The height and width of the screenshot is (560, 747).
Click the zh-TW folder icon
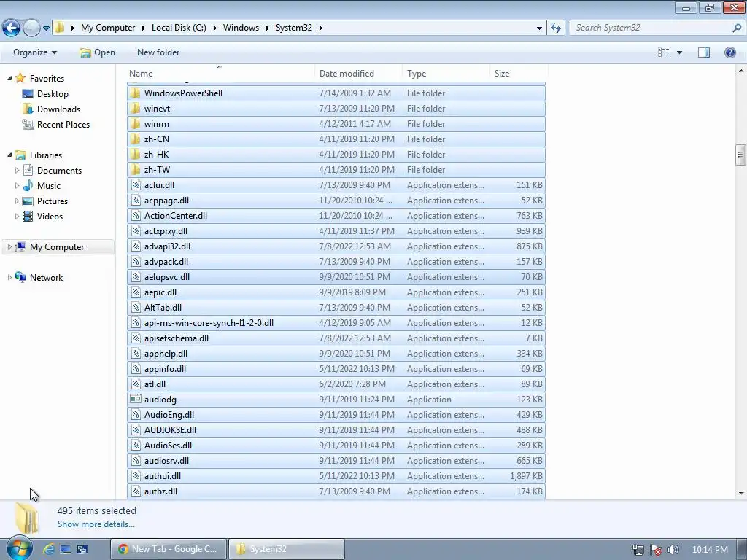tap(136, 169)
